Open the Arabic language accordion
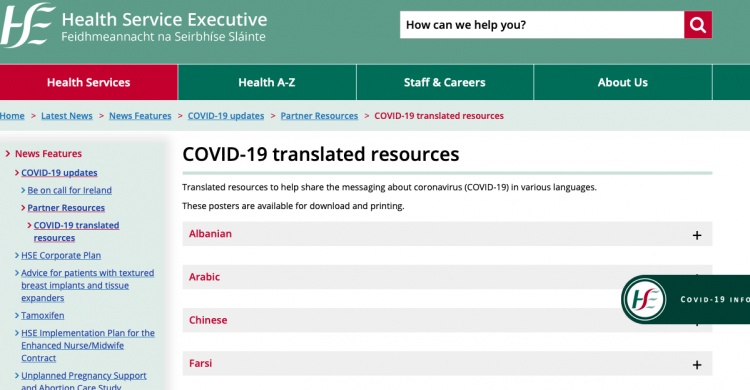This screenshot has width=750, height=390. (447, 277)
